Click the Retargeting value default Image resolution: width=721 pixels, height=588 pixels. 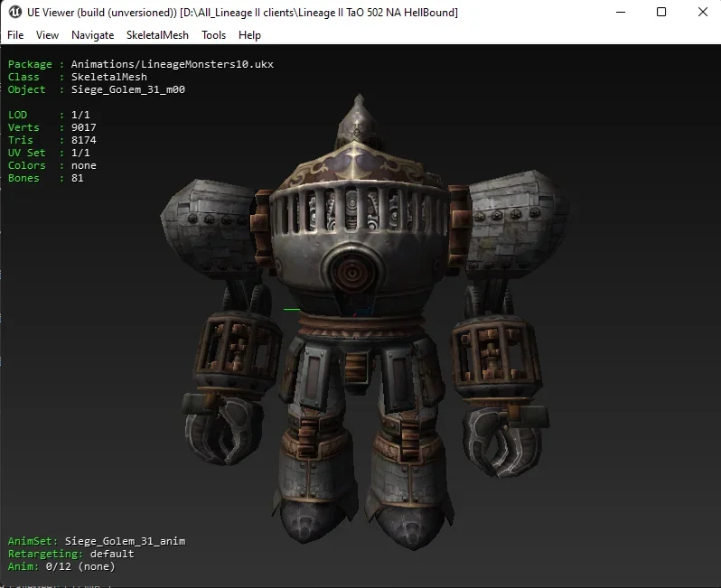click(112, 554)
